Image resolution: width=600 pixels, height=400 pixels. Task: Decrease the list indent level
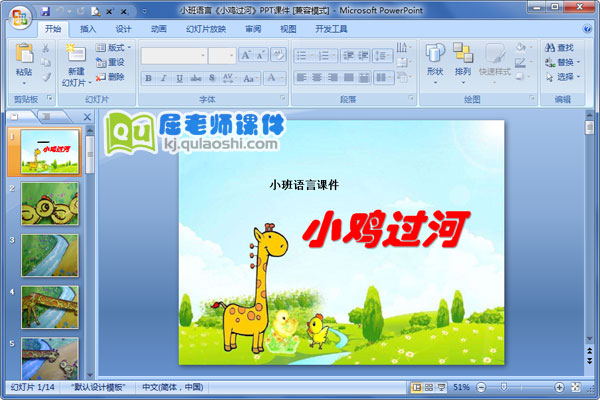point(348,56)
